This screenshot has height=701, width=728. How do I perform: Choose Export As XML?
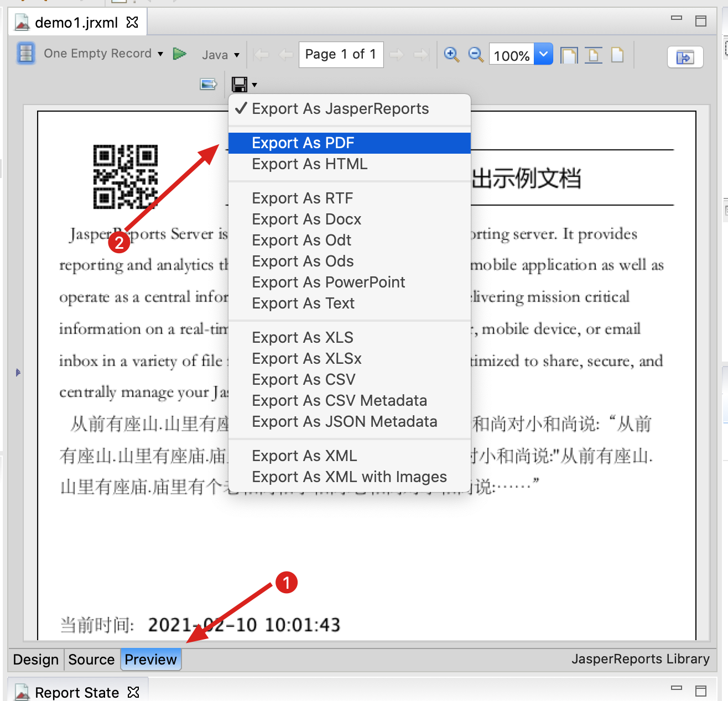point(350,456)
